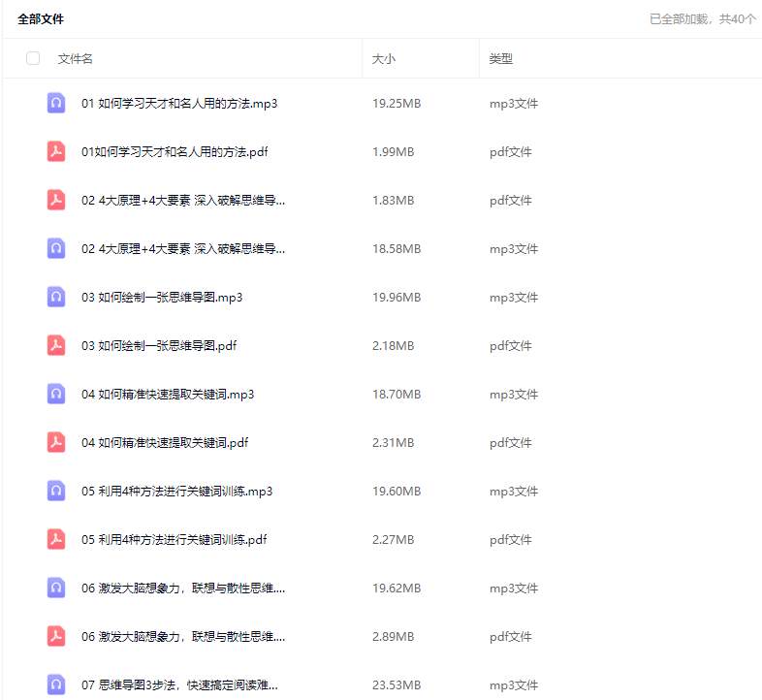Open the 19.62MB 06 激发大脑想象力 mp3 file name

(183, 589)
